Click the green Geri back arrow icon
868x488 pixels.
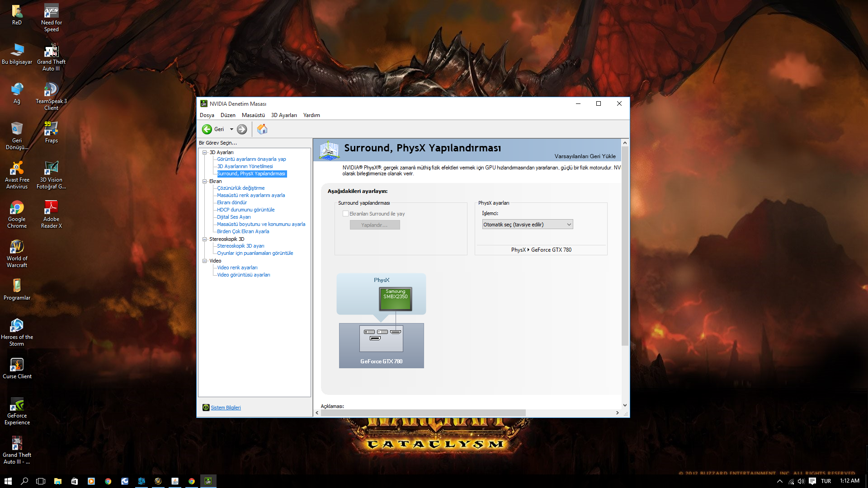pos(207,129)
